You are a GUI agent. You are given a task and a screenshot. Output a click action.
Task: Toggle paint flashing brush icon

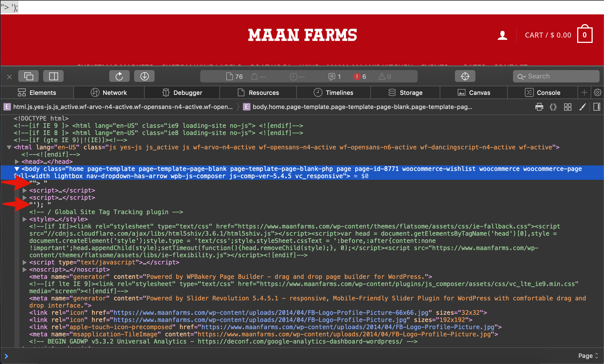pos(582,107)
